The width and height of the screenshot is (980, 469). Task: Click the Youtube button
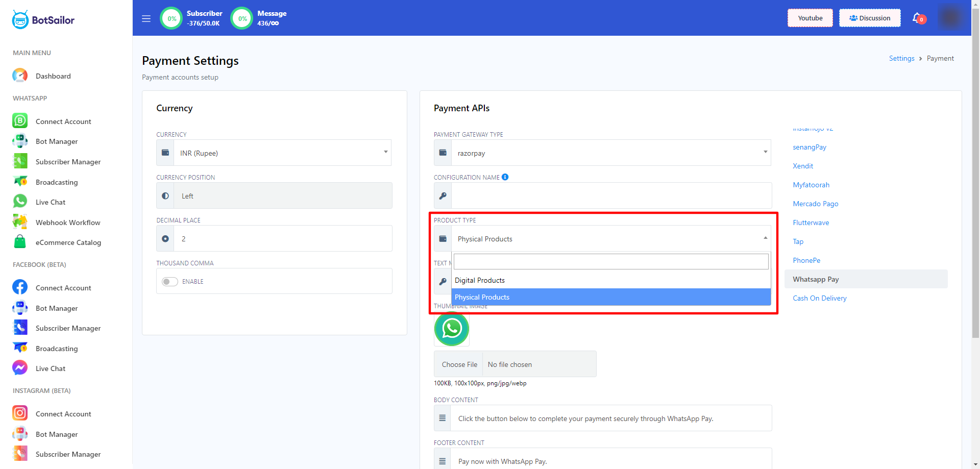[810, 18]
